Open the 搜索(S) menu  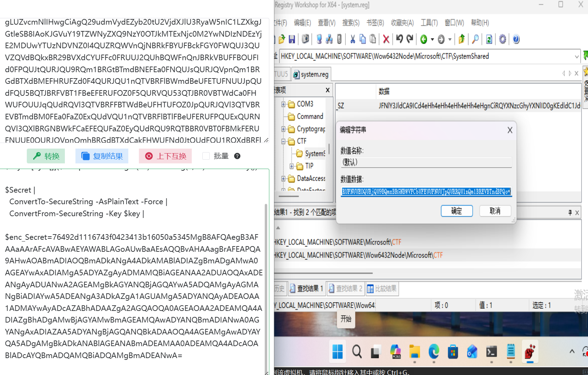[351, 23]
